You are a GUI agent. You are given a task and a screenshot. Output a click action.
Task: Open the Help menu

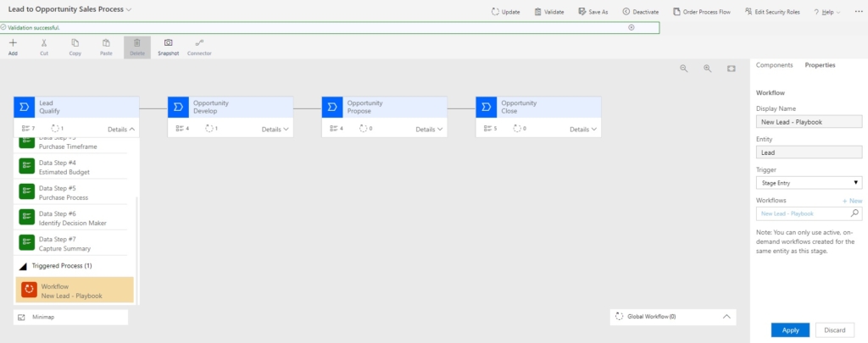click(x=827, y=12)
